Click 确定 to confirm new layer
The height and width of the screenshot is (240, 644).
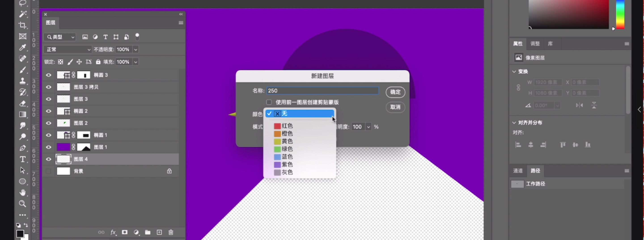pyautogui.click(x=395, y=92)
